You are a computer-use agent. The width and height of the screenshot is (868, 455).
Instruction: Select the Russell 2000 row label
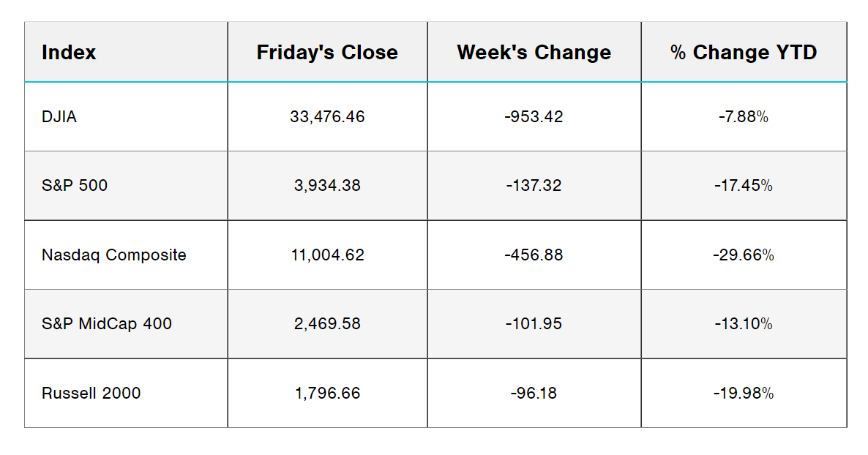tap(91, 394)
